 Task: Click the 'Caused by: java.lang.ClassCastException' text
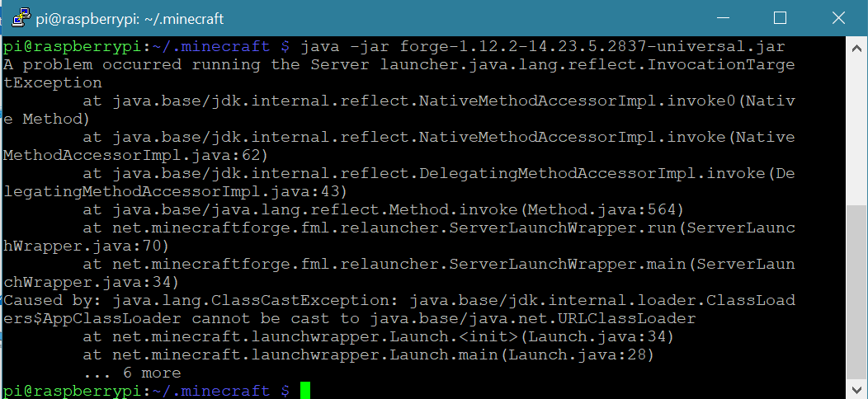202,301
